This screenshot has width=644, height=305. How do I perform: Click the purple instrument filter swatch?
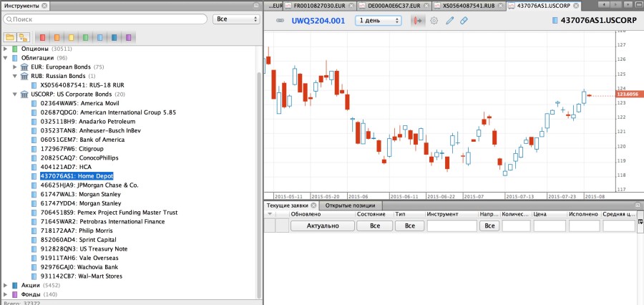(x=128, y=37)
